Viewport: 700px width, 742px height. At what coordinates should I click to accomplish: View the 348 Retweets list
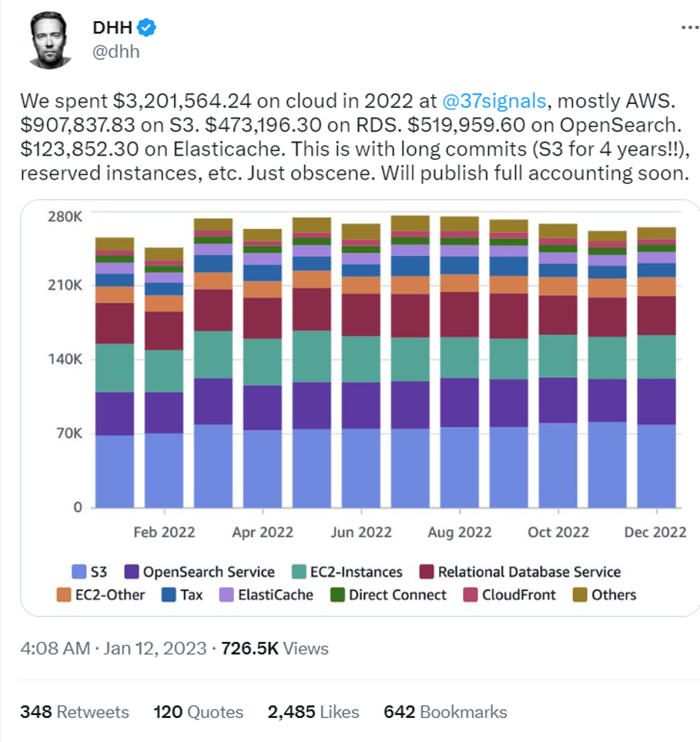74,712
